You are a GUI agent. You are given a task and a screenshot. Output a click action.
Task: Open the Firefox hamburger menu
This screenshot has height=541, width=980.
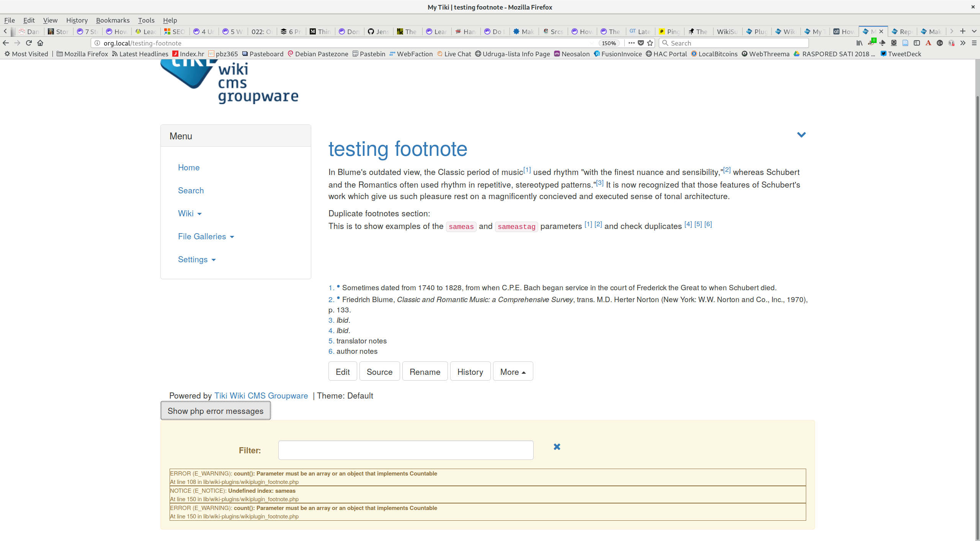[x=974, y=43]
